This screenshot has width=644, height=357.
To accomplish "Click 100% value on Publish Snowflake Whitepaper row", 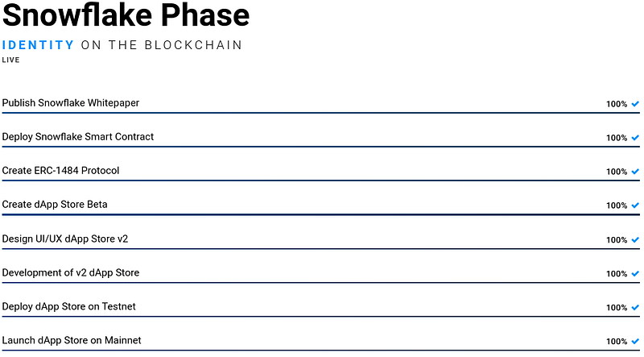I will point(617,104).
